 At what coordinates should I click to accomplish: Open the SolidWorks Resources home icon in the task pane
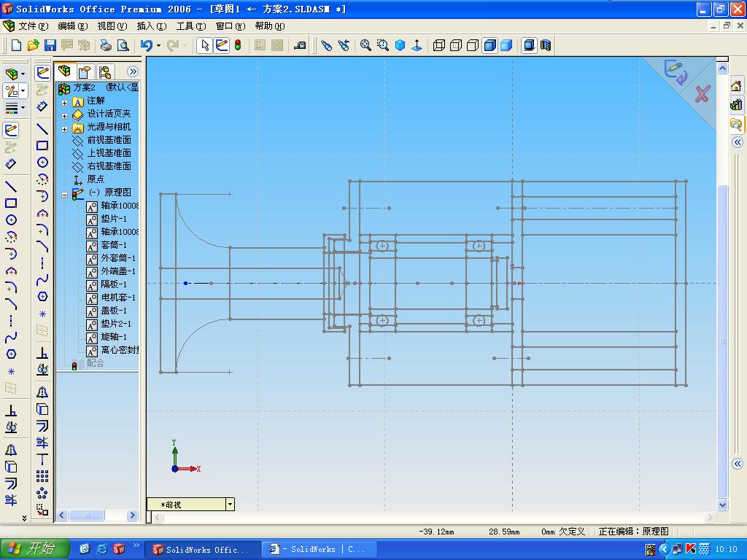[736, 86]
